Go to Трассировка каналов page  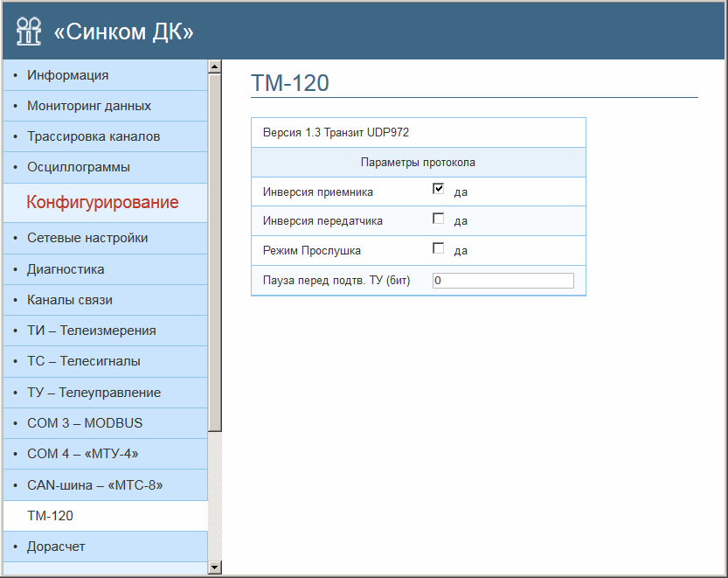(94, 136)
